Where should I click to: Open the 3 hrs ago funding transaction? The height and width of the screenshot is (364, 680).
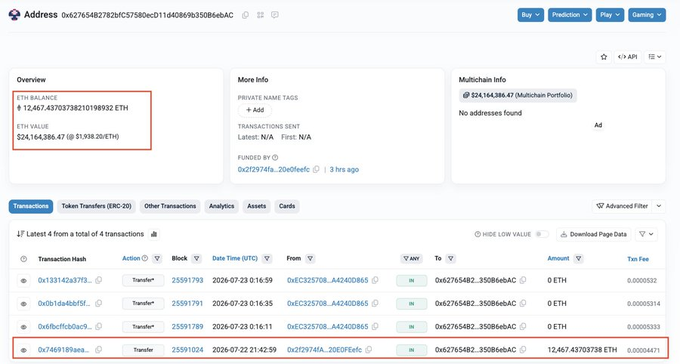tap(344, 170)
